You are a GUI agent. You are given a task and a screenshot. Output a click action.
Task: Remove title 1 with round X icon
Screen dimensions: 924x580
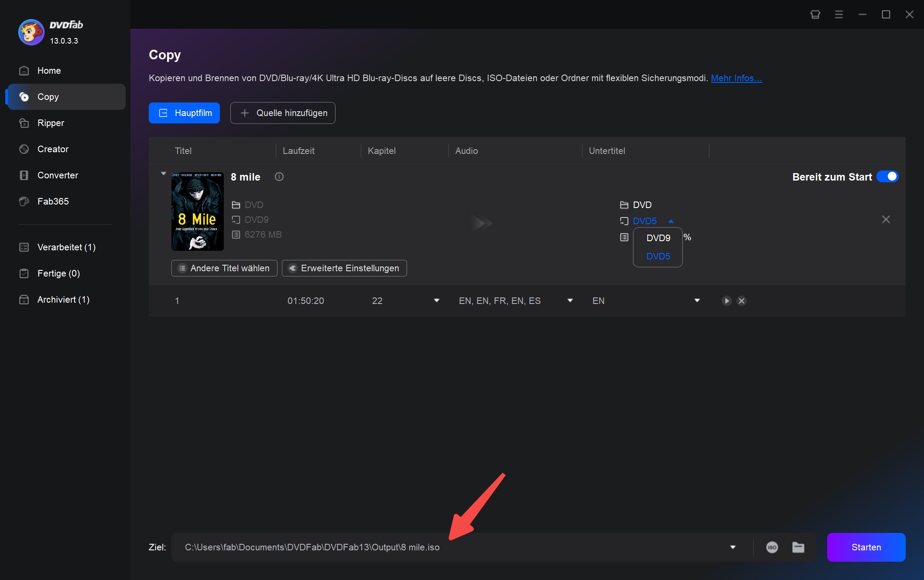pos(742,301)
